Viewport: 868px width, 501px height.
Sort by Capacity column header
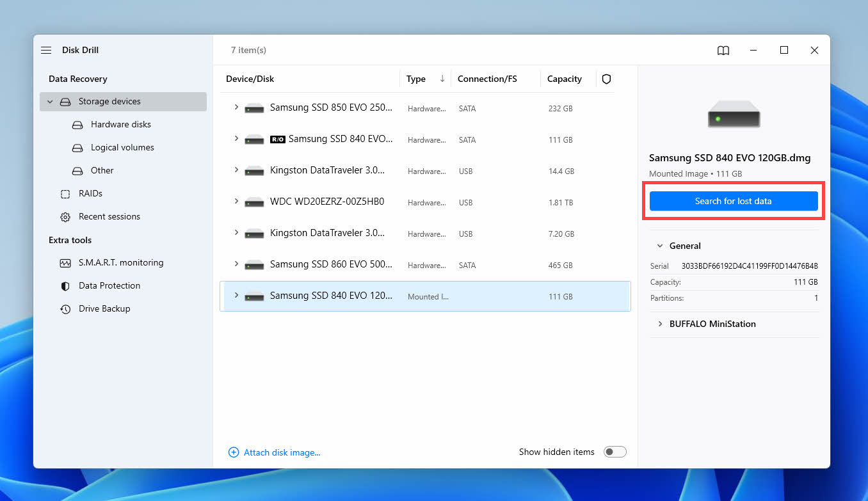tap(565, 79)
